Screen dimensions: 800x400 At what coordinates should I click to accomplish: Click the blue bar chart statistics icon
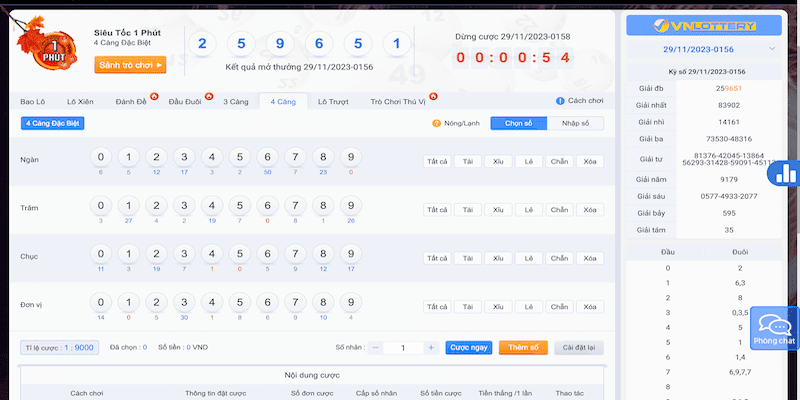(x=786, y=173)
